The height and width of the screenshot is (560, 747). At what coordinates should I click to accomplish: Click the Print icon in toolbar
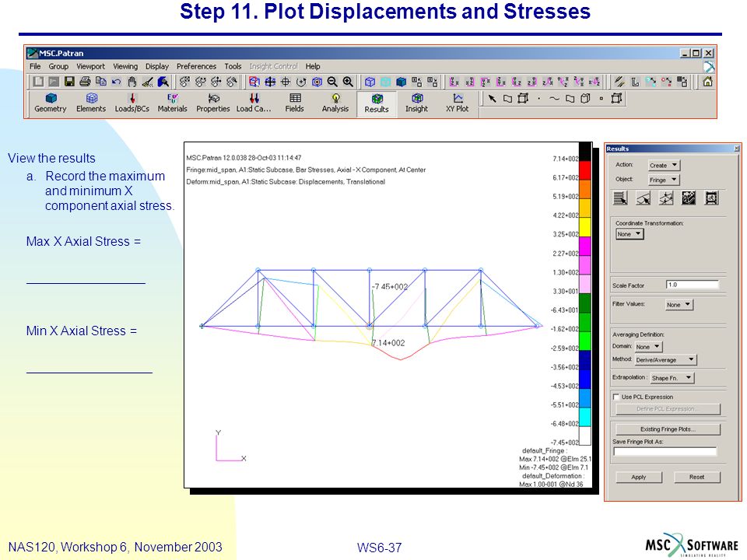[x=86, y=82]
